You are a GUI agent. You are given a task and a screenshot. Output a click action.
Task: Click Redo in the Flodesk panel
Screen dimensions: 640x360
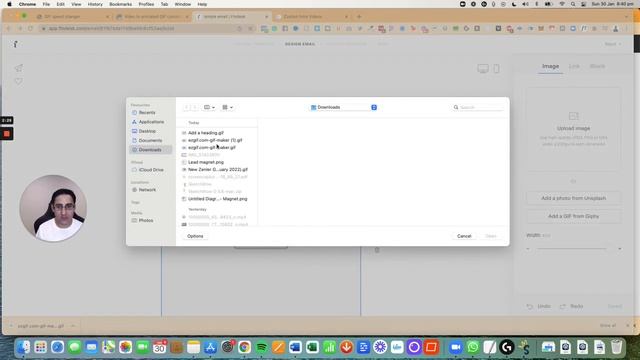pos(571,307)
